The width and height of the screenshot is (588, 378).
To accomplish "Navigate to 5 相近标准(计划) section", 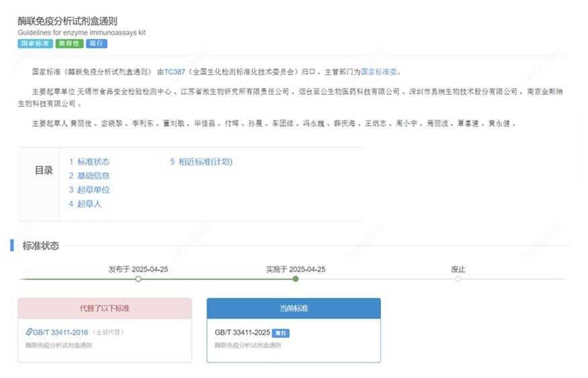I will point(201,161).
